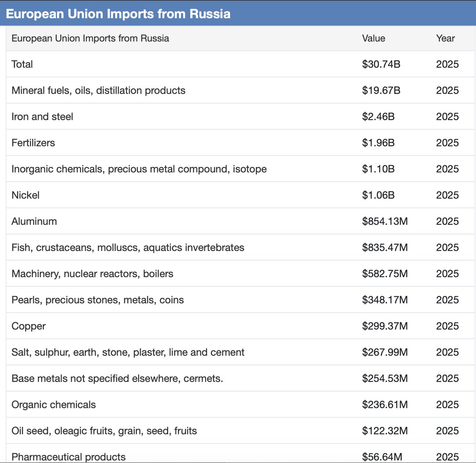
Task: Click the $19.67B value cell
Action: (x=381, y=91)
